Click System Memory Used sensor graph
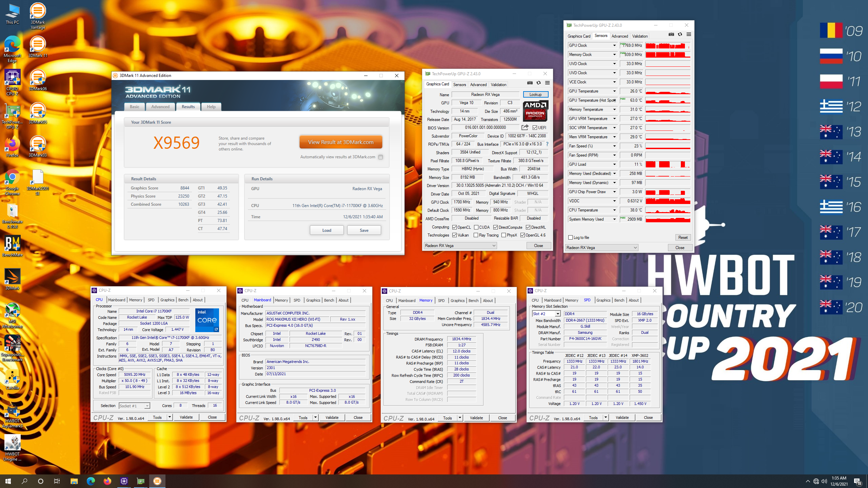The width and height of the screenshot is (868, 488). [668, 219]
